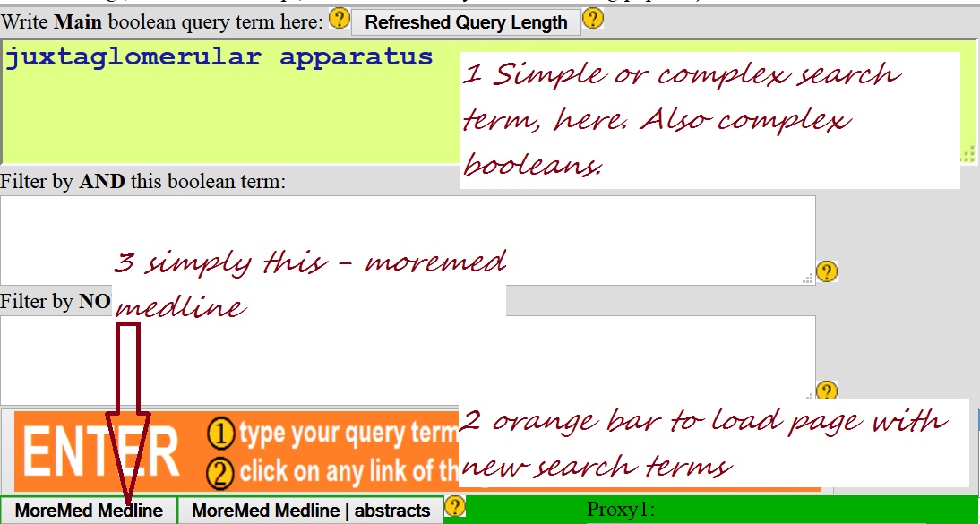Image resolution: width=980 pixels, height=524 pixels.
Task: Open help icon right of Refreshed Query Length
Action: (x=592, y=19)
